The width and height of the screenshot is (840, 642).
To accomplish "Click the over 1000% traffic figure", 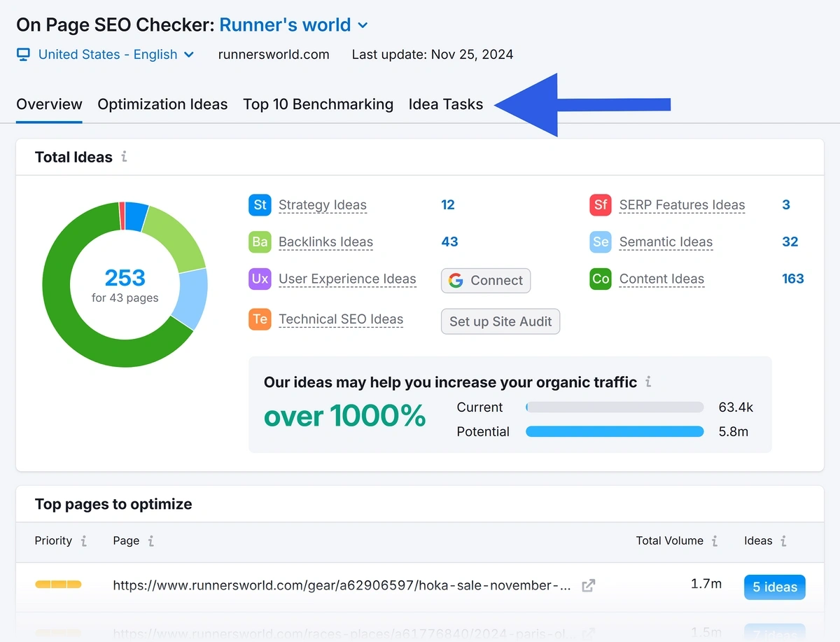I will point(345,417).
